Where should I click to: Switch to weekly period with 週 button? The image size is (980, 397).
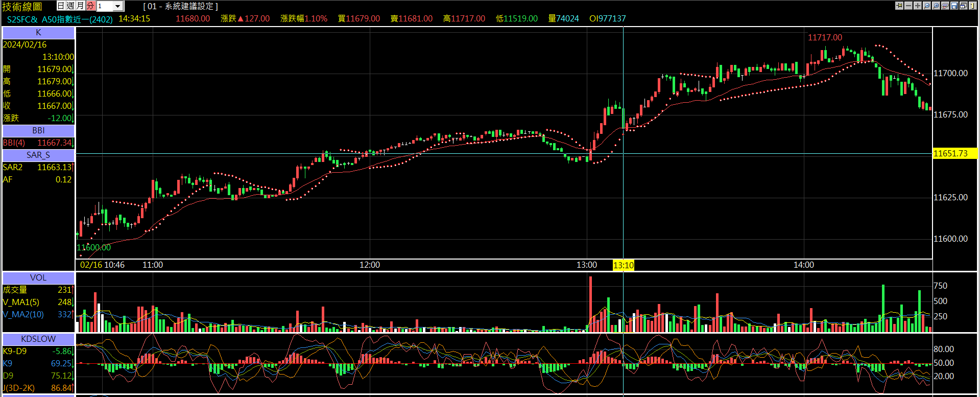click(x=70, y=6)
